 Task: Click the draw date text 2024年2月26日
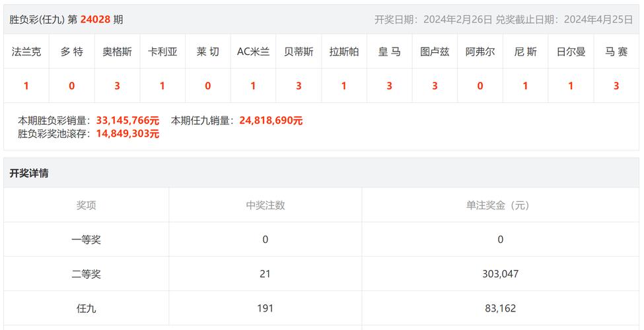coord(457,19)
